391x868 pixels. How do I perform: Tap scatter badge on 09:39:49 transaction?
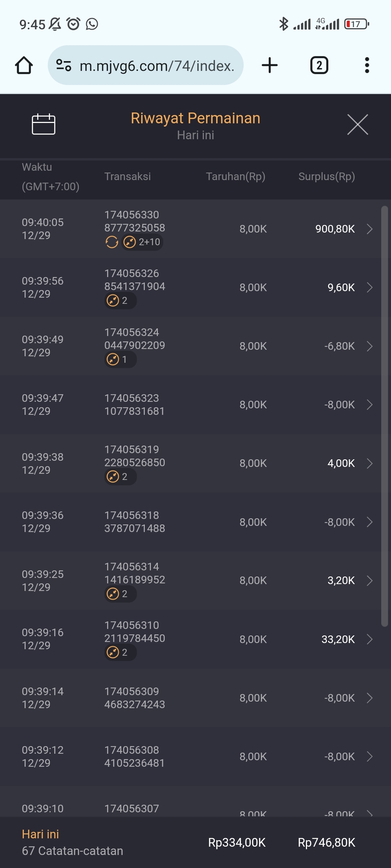pos(120,359)
